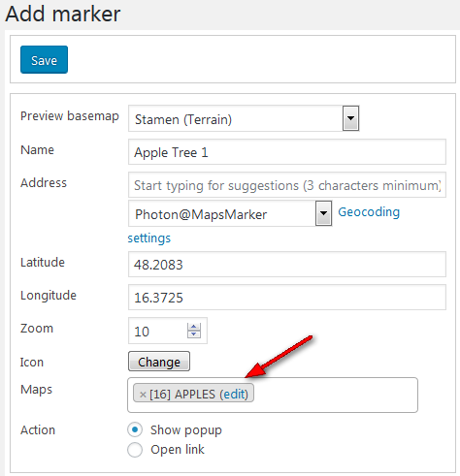Decrease the Zoom value with the down arrow
Screen dimensions: 460x476
(194, 334)
